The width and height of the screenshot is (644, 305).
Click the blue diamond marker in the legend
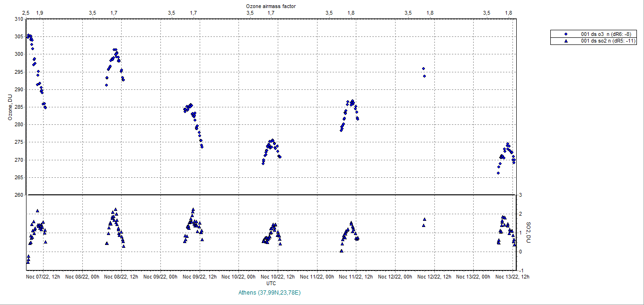(x=565, y=34)
